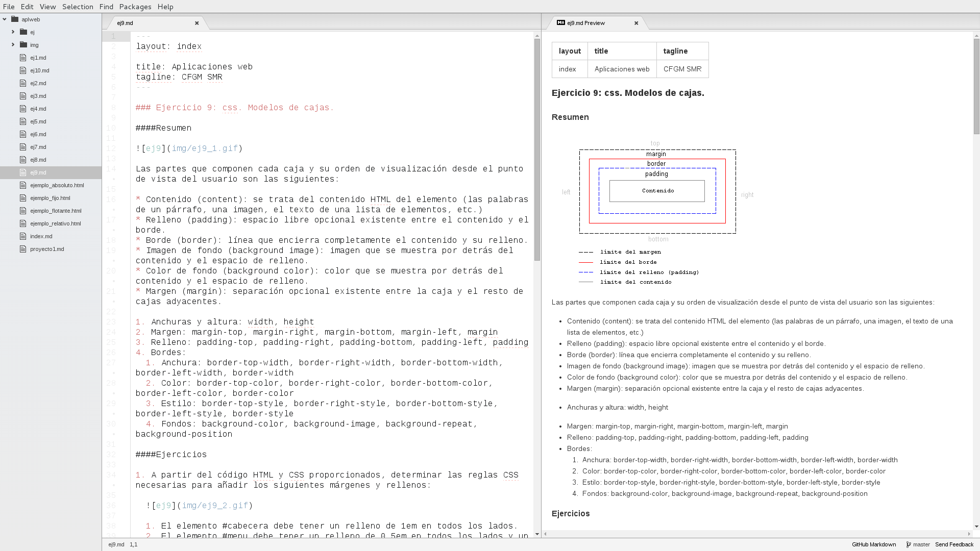Image resolution: width=980 pixels, height=551 pixels.
Task: Click the Send Feedback link
Action: pos(954,544)
